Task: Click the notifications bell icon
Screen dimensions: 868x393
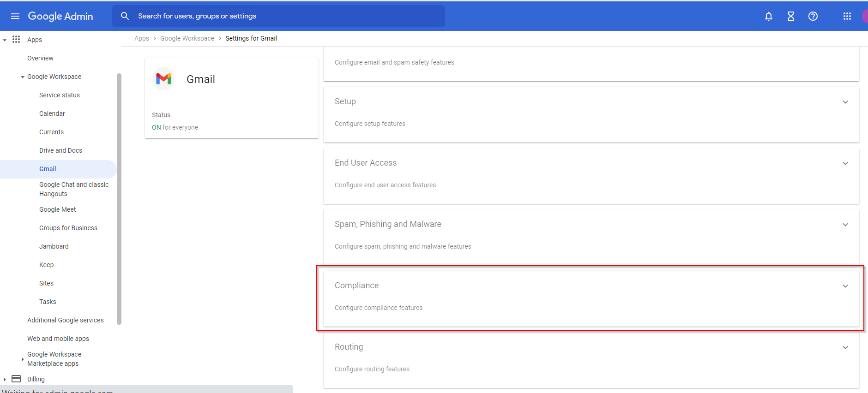Action: (768, 16)
